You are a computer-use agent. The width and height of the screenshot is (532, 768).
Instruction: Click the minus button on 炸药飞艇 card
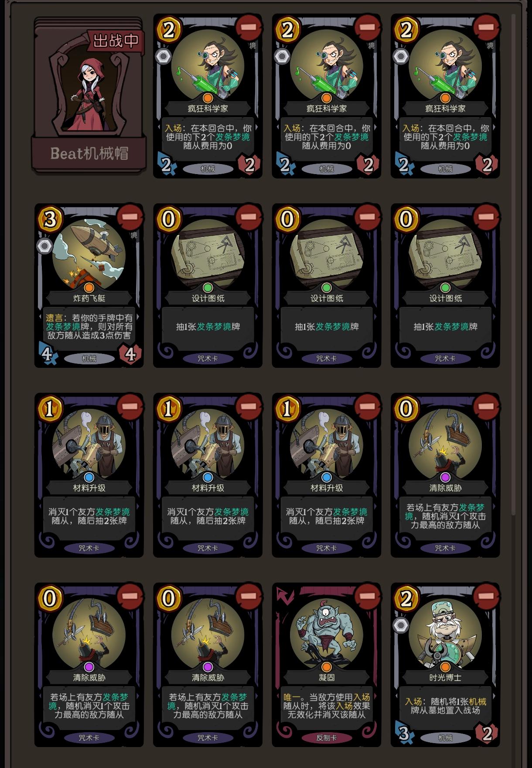pyautogui.click(x=130, y=216)
